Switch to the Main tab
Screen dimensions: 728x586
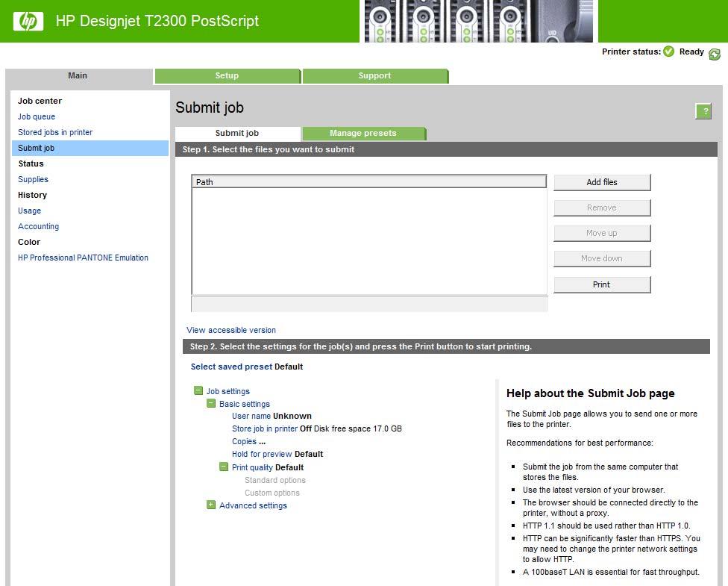78,75
